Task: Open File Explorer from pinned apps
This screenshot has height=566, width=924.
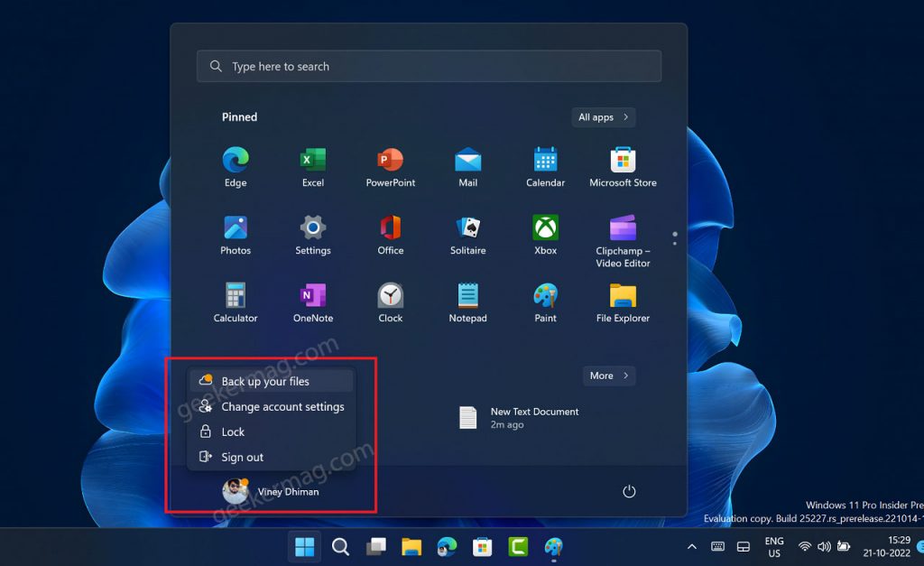Action: click(623, 303)
